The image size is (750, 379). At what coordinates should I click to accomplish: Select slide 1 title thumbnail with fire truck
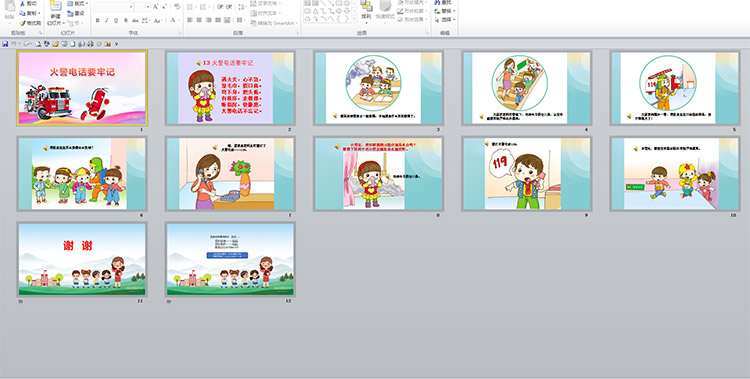[82, 88]
